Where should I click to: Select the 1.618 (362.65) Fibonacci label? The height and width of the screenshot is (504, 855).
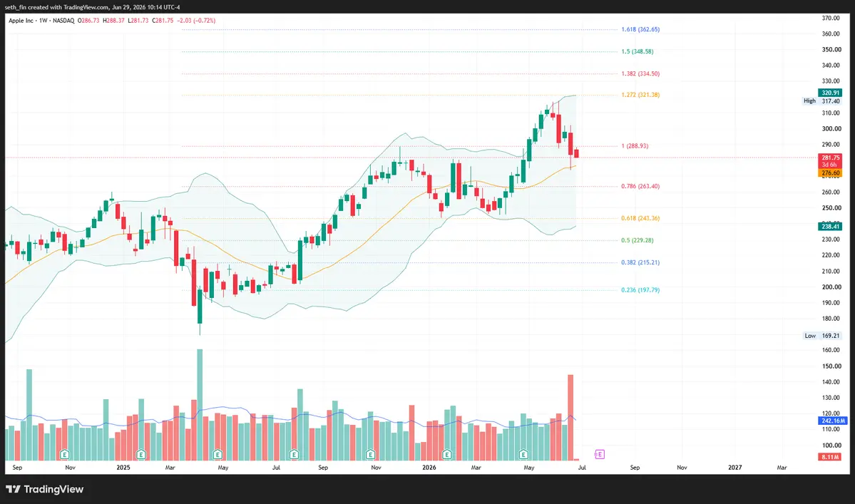[x=640, y=29]
